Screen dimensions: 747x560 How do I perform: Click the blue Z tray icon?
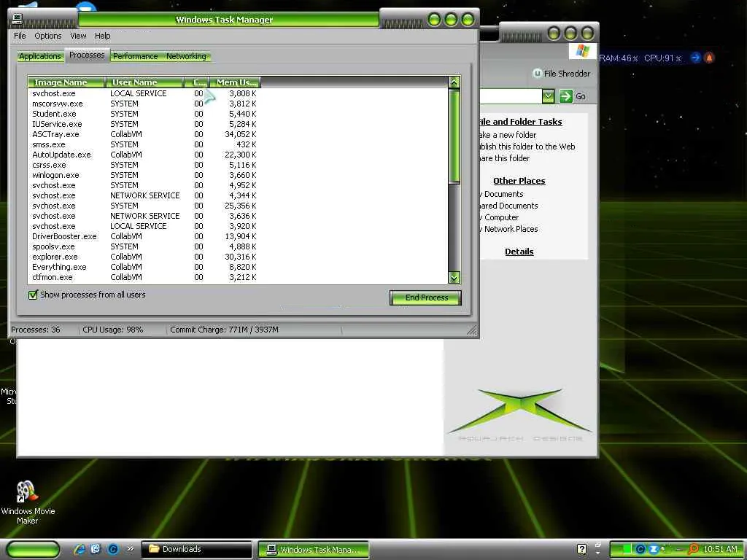[654, 549]
